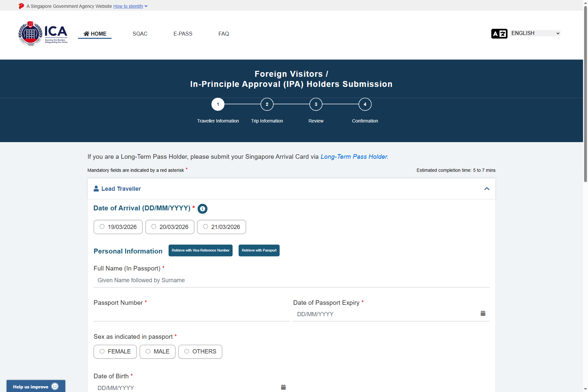Click Retrieve with Visa Reference Number
Viewport: 588px width, 392px height.
pos(201,251)
